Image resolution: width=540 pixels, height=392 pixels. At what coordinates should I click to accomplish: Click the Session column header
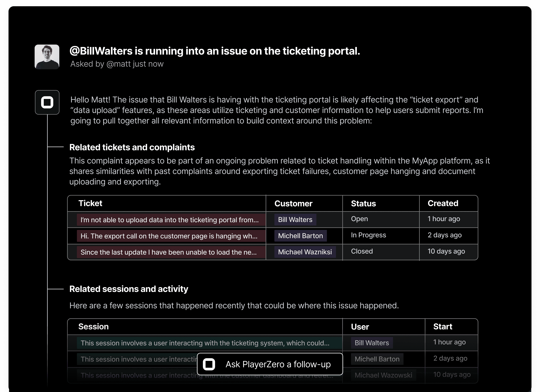[x=94, y=327]
